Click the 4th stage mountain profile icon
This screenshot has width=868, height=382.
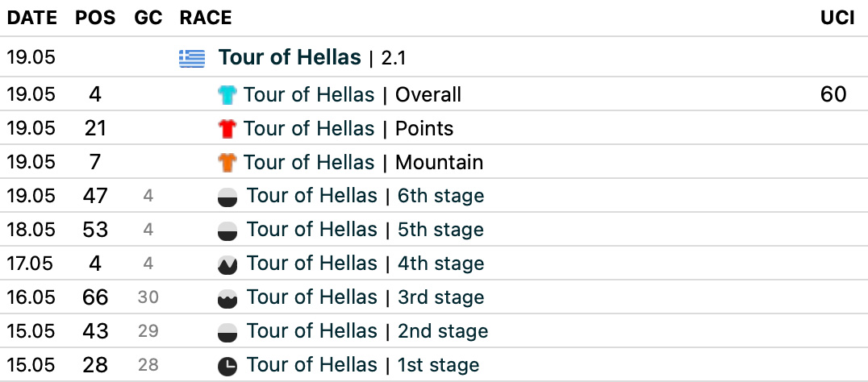pos(228,264)
